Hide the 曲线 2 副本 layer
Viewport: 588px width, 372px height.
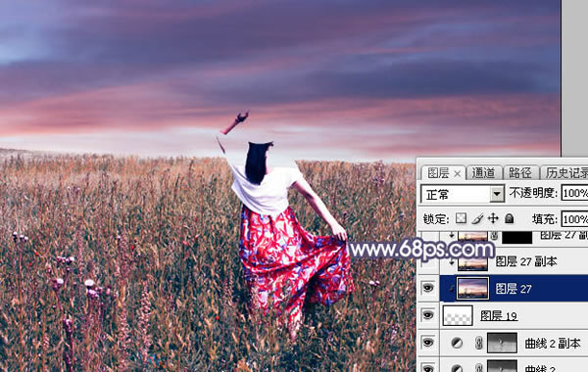point(428,343)
